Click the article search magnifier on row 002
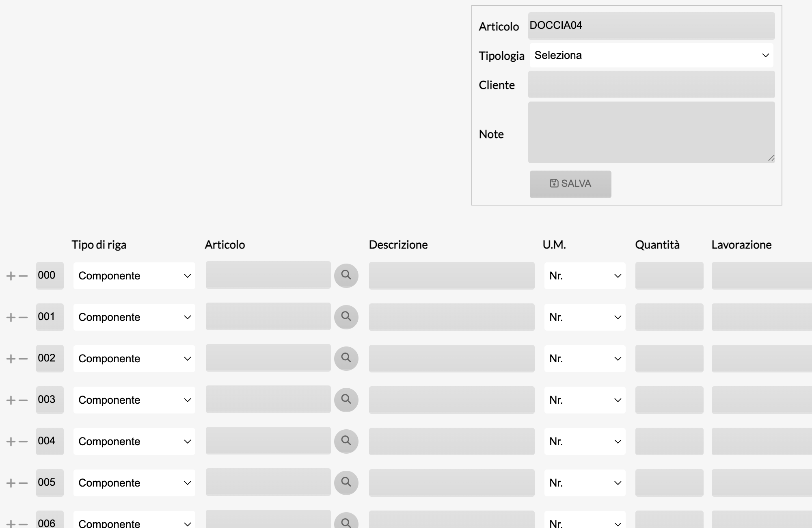 [x=346, y=358]
